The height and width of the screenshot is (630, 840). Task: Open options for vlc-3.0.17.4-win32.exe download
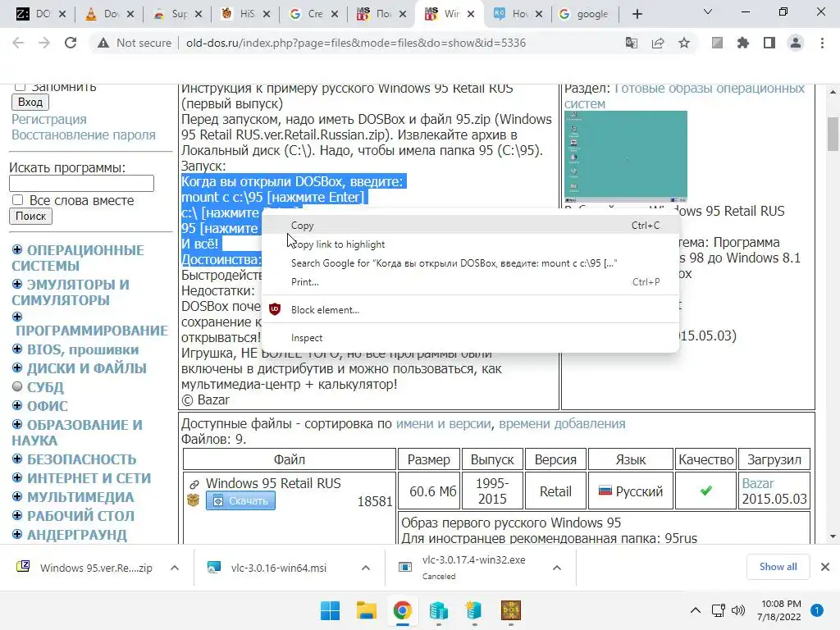[557, 568]
